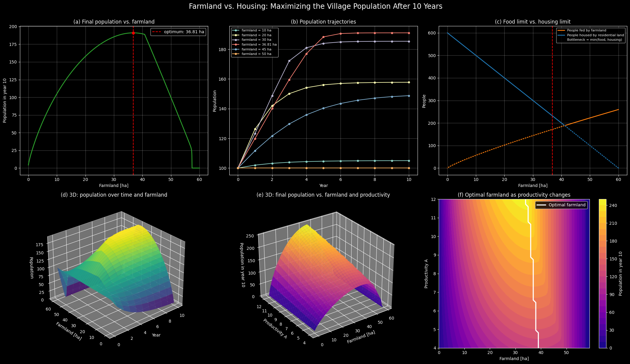
Task: Click the title '(f) Optimal farmland as productivity changes'
Action: (x=514, y=195)
